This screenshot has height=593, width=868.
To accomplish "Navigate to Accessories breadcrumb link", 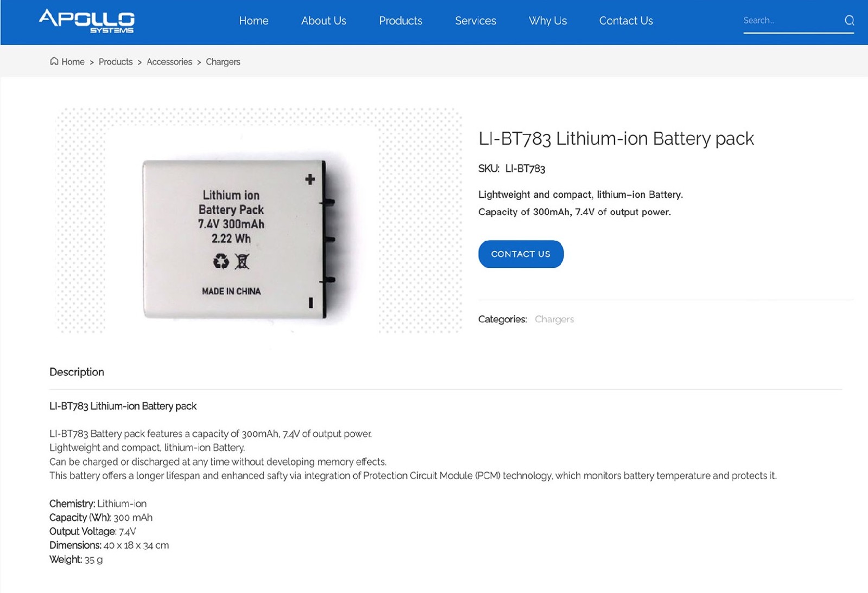I will pyautogui.click(x=169, y=62).
